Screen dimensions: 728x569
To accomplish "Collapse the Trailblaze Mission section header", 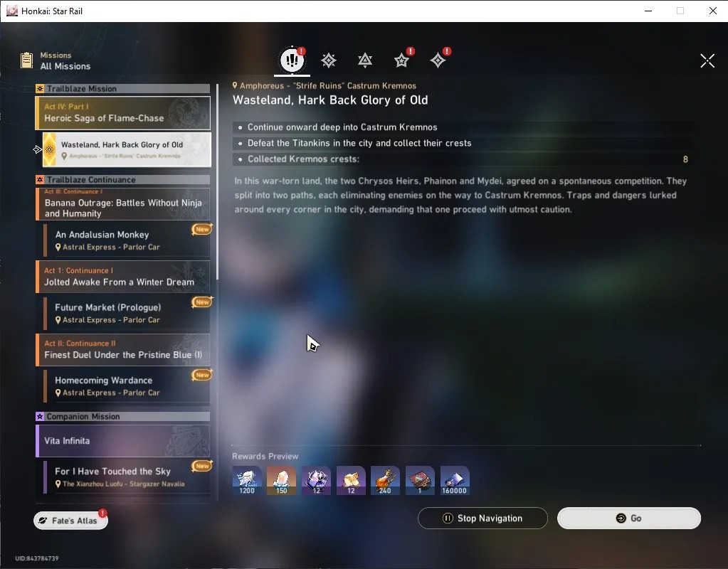I will (x=122, y=89).
